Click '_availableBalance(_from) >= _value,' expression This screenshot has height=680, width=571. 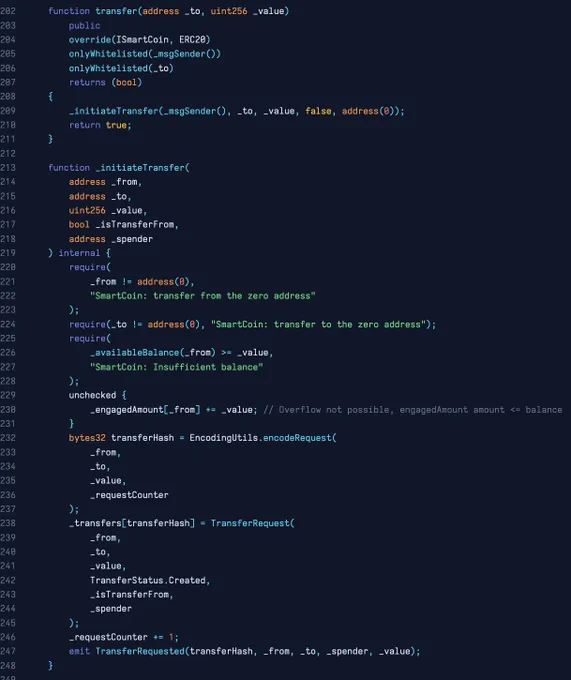pyautogui.click(x=182, y=353)
